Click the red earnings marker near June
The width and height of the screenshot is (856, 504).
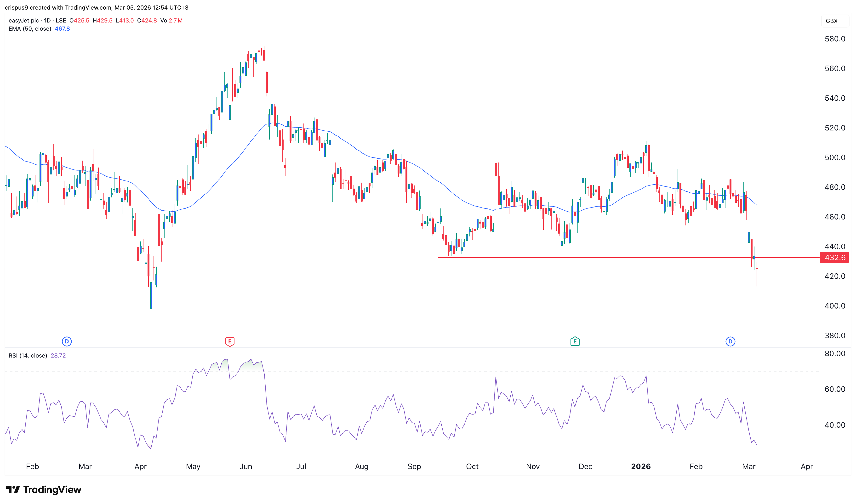pos(230,341)
